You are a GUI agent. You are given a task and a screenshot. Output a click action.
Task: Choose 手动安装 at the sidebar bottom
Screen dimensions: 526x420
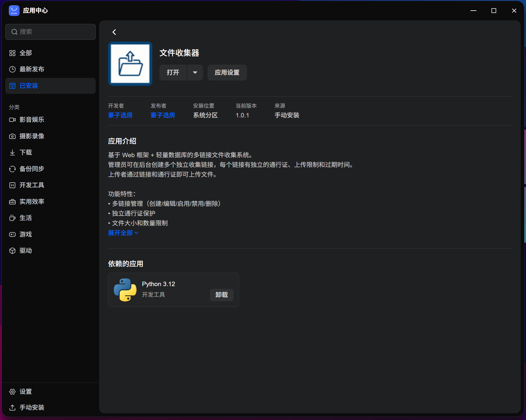50,408
